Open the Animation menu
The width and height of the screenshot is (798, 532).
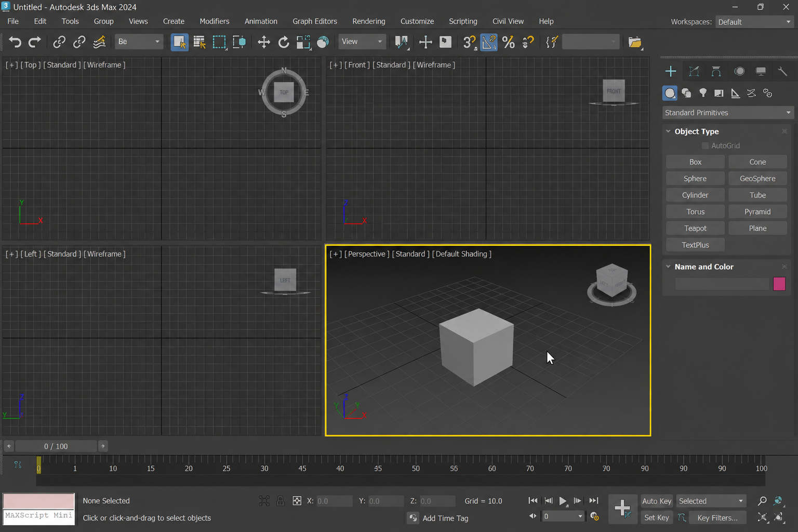point(261,21)
